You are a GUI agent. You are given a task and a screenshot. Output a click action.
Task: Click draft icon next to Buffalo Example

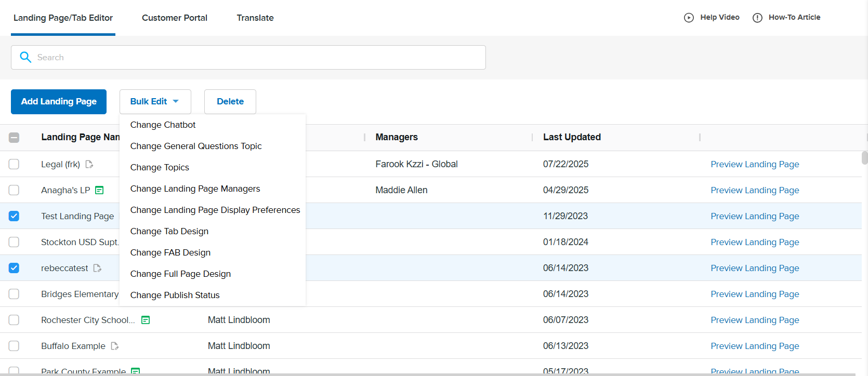pos(115,346)
